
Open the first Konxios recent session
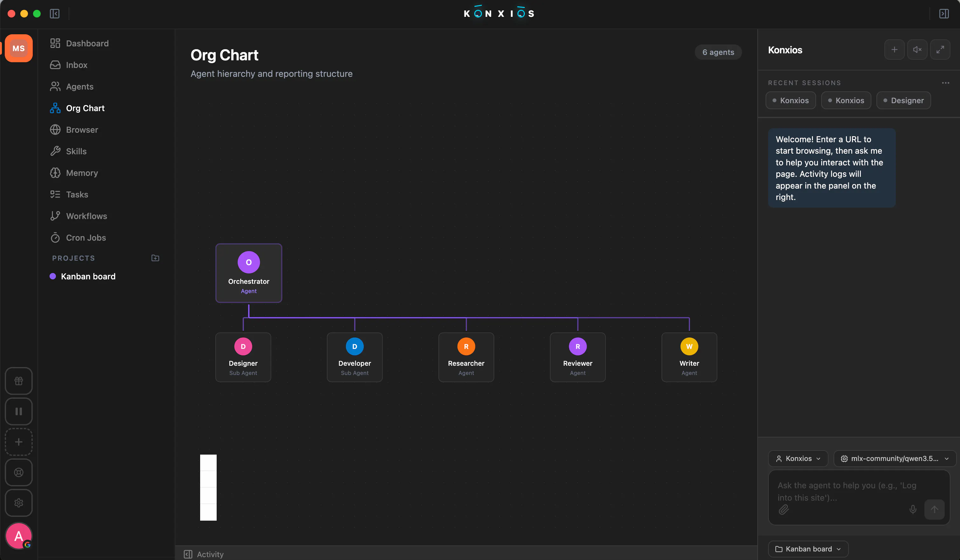pos(790,101)
